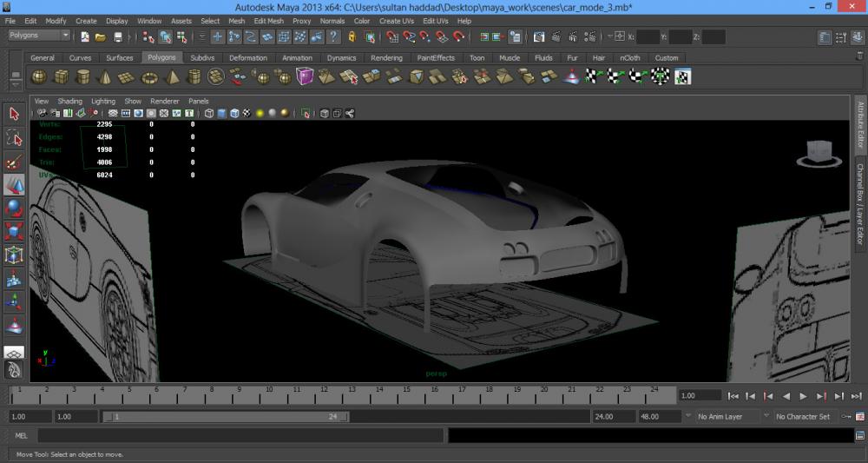
Task: Click the MEL command input field
Action: click(240, 435)
